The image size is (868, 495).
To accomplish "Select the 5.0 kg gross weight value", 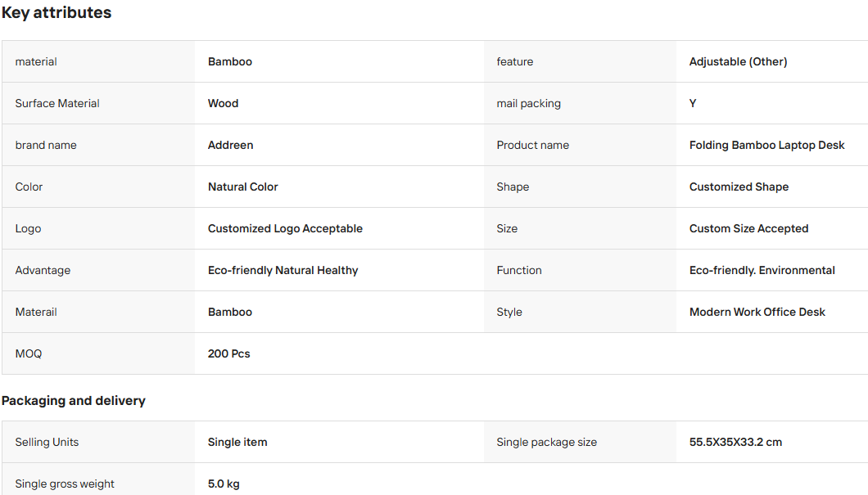I will click(224, 484).
